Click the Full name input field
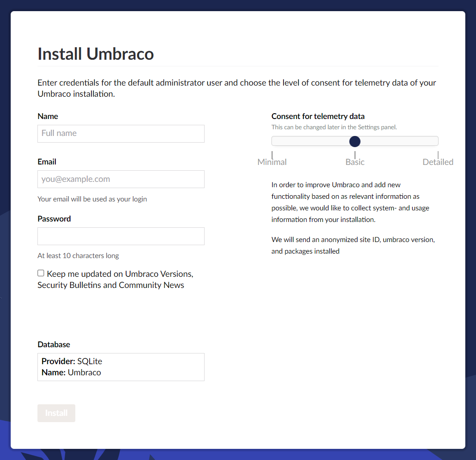The image size is (476, 460). coord(121,134)
